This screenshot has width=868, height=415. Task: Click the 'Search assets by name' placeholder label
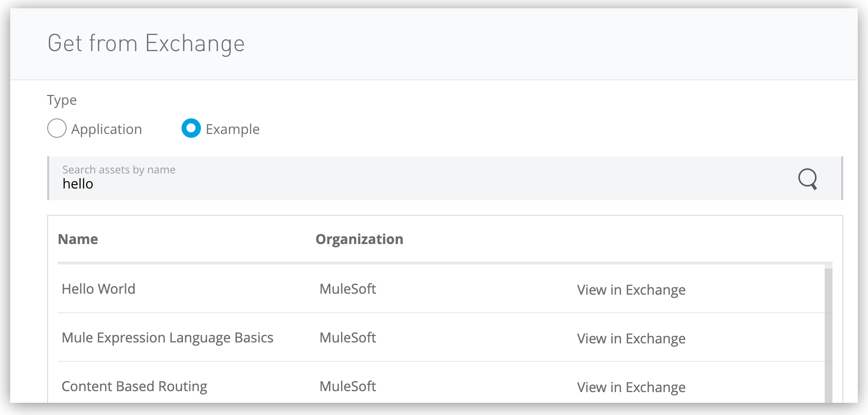[x=119, y=170]
